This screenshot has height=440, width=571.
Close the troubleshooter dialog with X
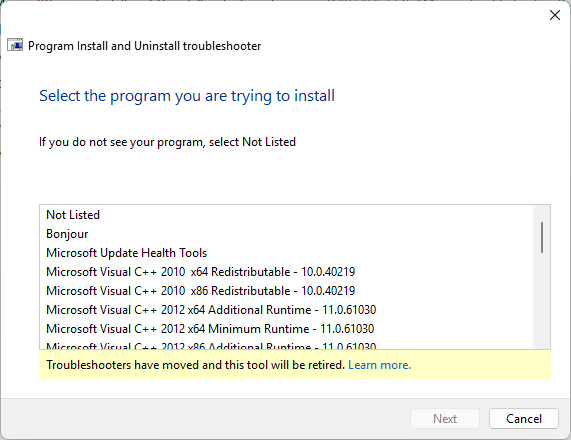555,15
